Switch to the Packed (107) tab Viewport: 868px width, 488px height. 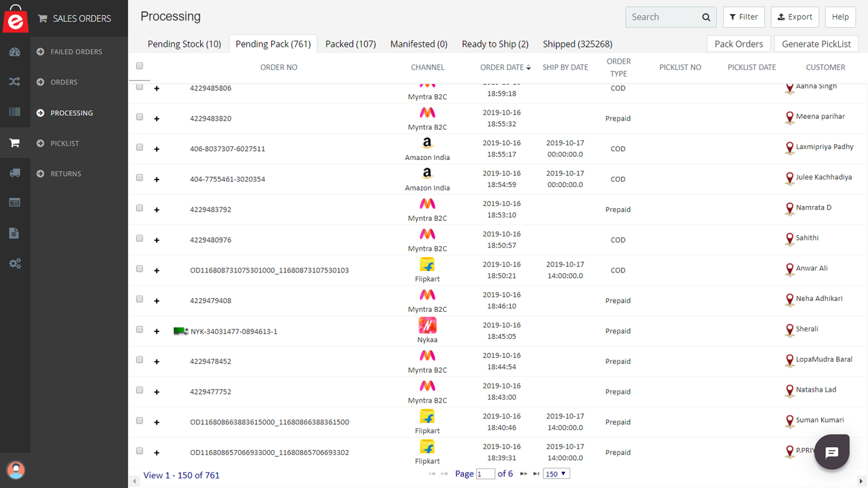351,43
